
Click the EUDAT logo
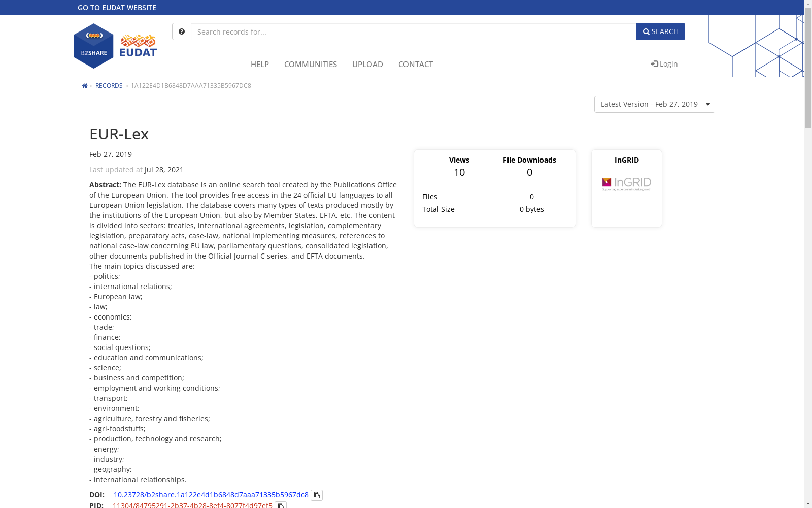click(x=138, y=45)
